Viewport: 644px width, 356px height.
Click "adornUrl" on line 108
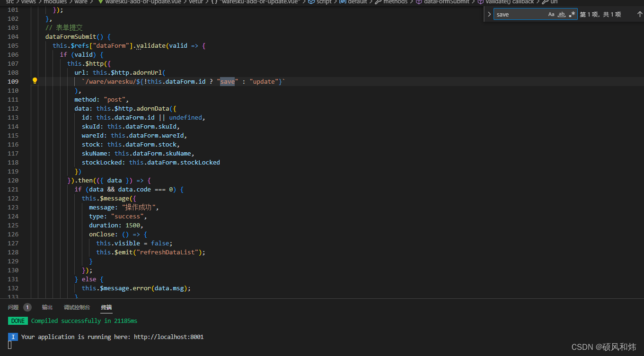point(147,72)
